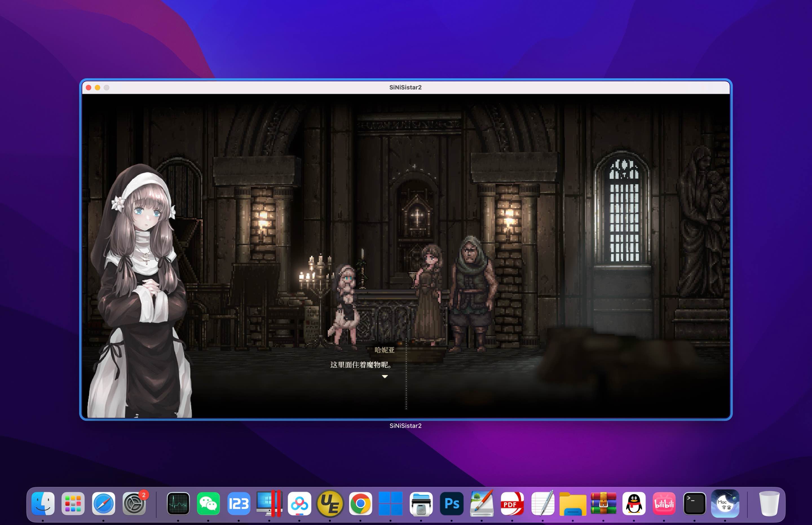This screenshot has width=812, height=525.
Task: Launch Terminal from the dock
Action: tap(694, 503)
